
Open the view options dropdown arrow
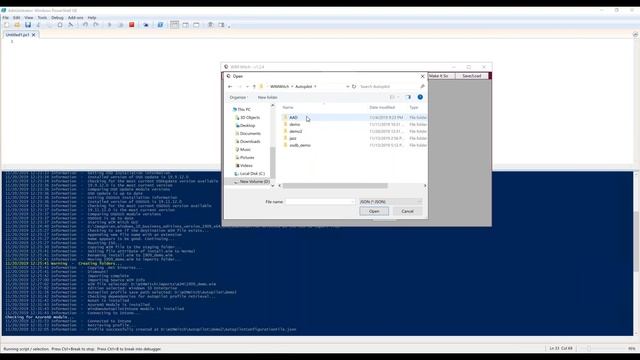[x=398, y=97]
